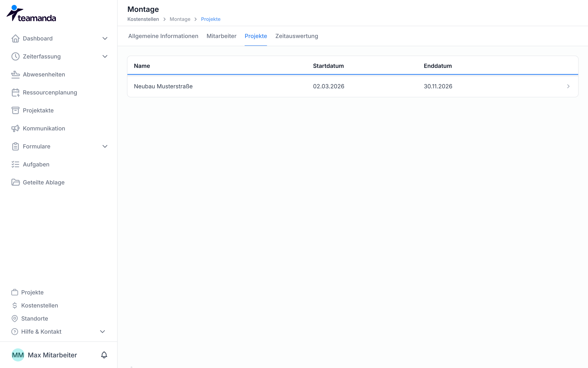Click the MM user avatar
This screenshot has width=588, height=368.
(x=18, y=355)
